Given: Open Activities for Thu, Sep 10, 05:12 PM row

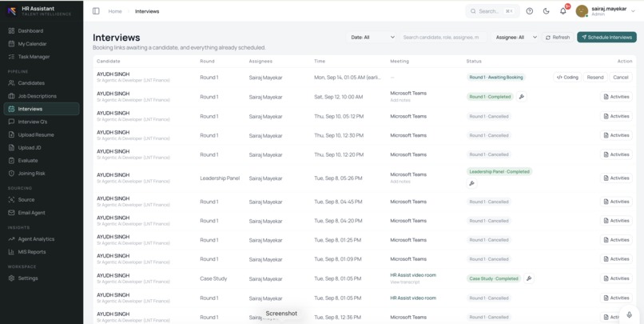Looking at the screenshot, I should 616,116.
